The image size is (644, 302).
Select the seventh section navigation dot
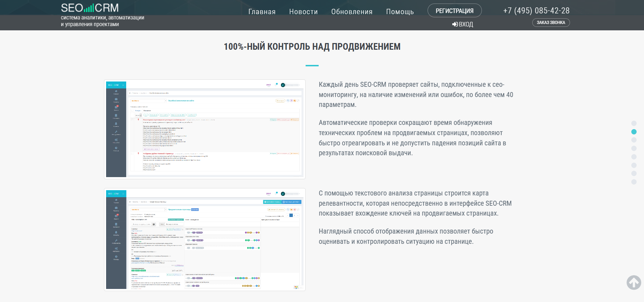pos(634,174)
